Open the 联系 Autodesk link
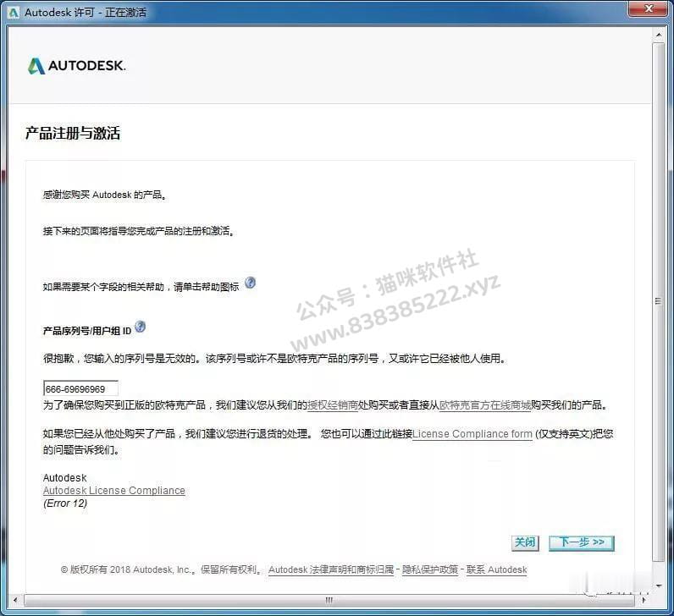Screen dimensions: 674x616 [x=496, y=569]
